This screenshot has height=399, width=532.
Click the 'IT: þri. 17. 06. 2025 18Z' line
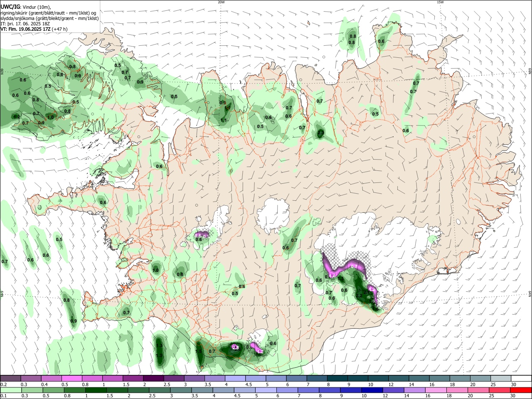[x=24, y=24]
